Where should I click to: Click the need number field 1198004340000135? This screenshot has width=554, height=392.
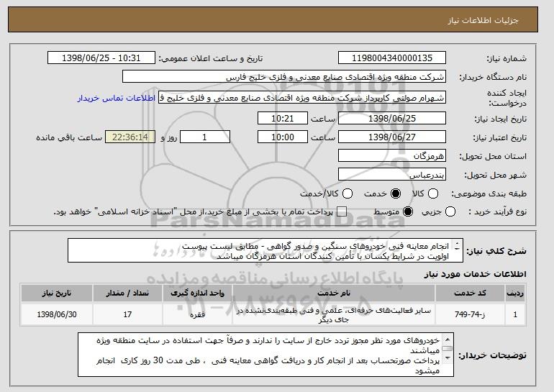click(x=392, y=58)
